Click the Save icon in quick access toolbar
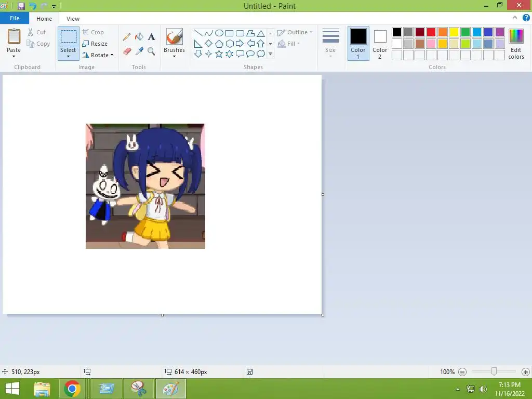 pos(21,6)
